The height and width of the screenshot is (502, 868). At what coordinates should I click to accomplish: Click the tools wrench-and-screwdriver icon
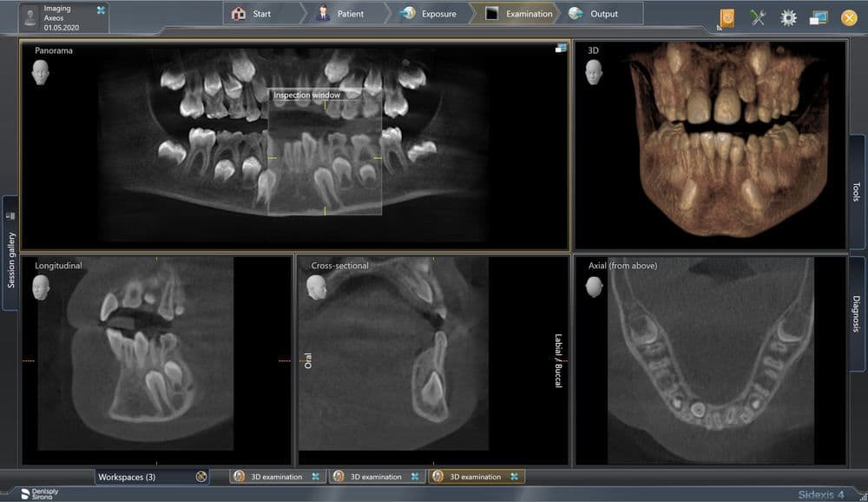pyautogui.click(x=758, y=17)
